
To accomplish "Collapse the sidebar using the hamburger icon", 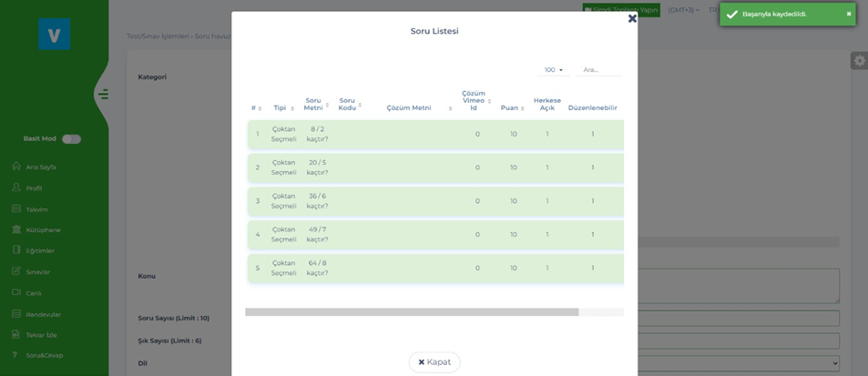I will coord(104,94).
